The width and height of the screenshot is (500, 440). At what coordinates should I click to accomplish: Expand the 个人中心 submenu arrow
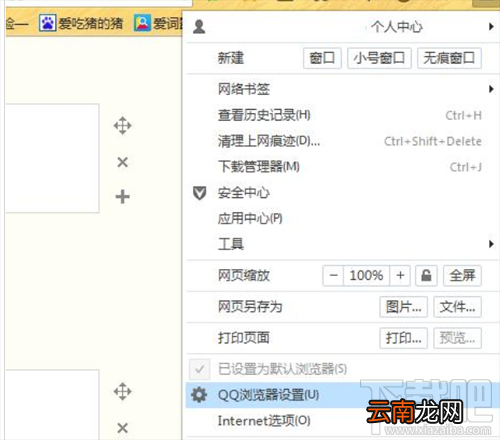tap(491, 27)
